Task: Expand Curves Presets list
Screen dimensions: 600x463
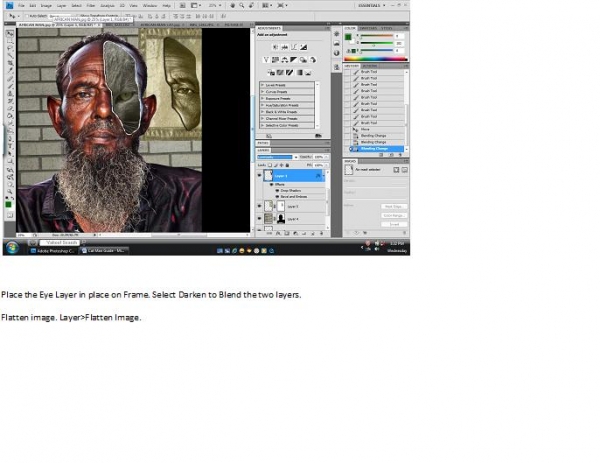Action: point(262,92)
